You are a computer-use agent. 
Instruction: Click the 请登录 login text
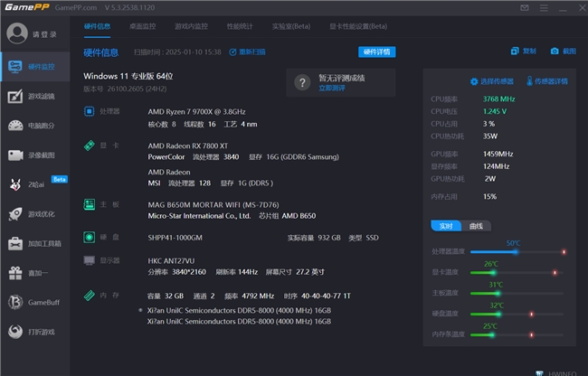[44, 34]
